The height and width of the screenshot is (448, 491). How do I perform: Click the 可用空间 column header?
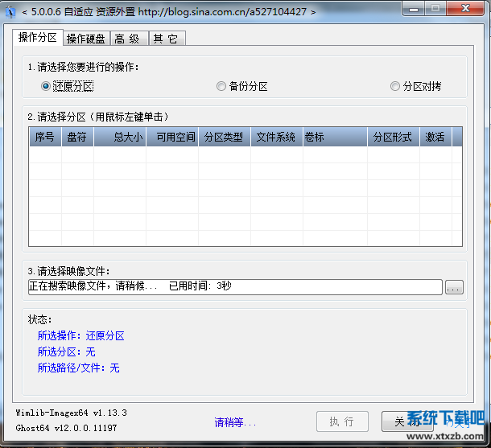[x=172, y=137]
